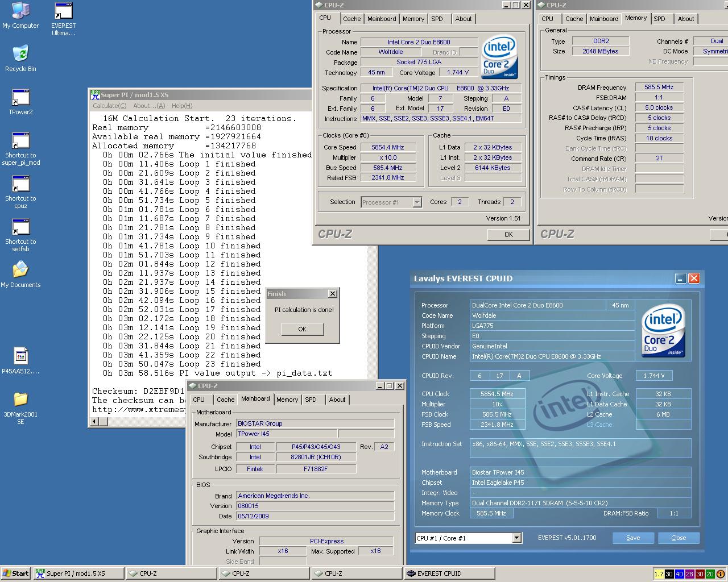This screenshot has height=582, width=728.
Task: Click the green 20 tray indicator
Action: point(710,574)
